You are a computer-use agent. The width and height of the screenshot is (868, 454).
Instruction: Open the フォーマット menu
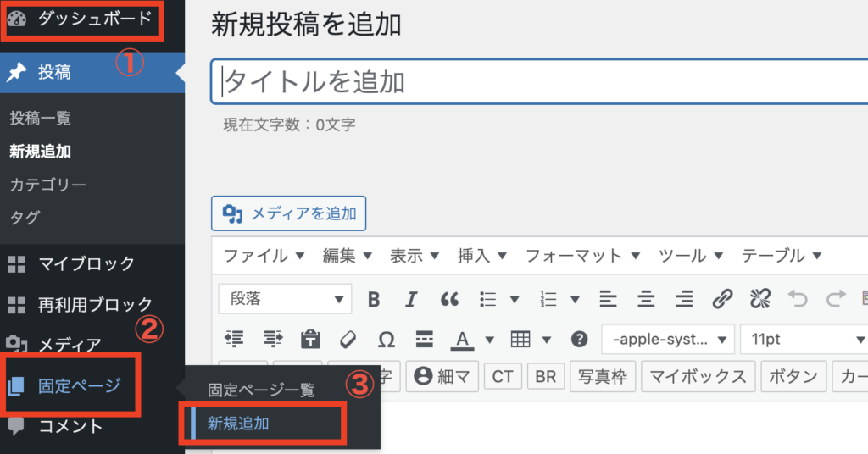(581, 256)
